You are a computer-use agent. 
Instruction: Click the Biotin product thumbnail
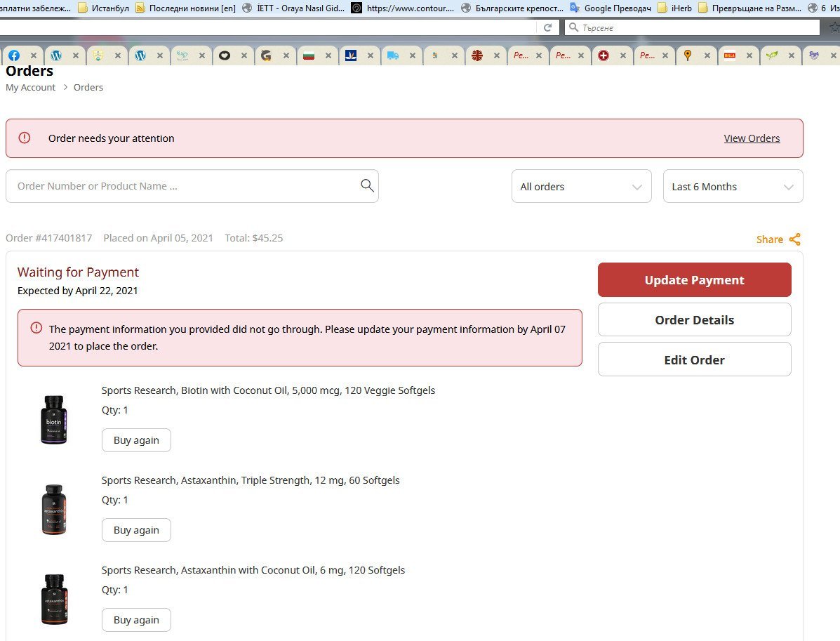pos(53,419)
